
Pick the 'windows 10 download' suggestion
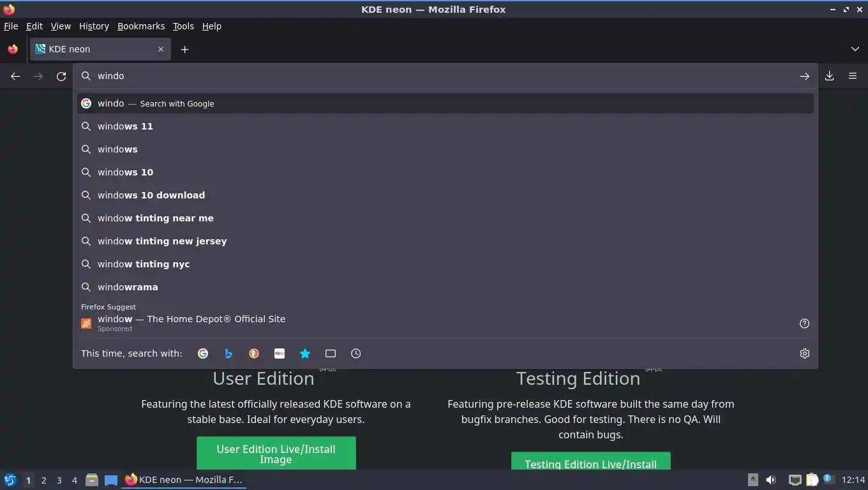[445, 195]
